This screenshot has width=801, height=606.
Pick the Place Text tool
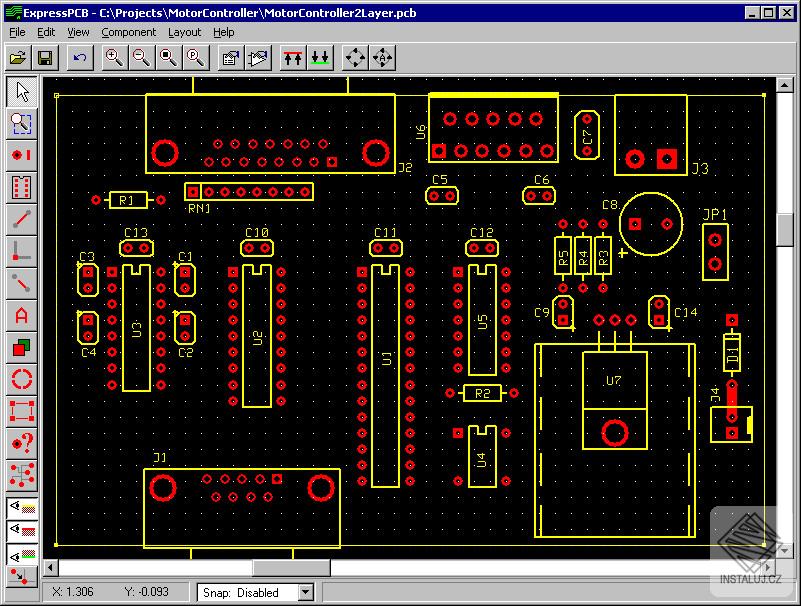[x=21, y=316]
